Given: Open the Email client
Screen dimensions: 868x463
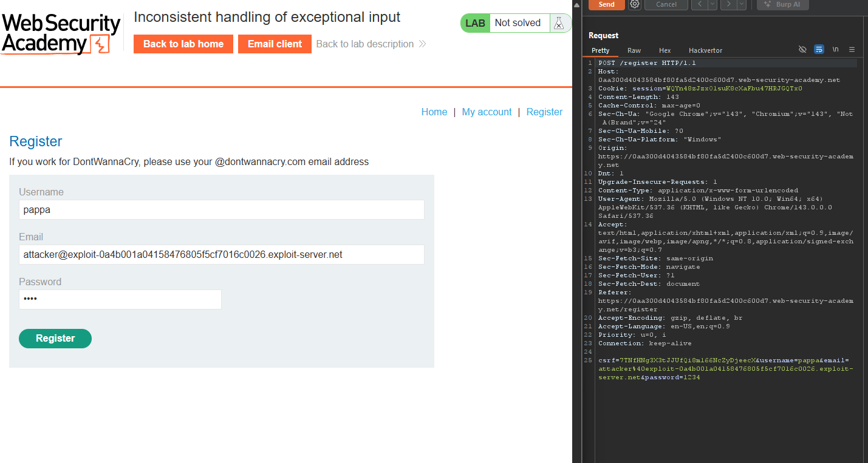Looking at the screenshot, I should [275, 44].
